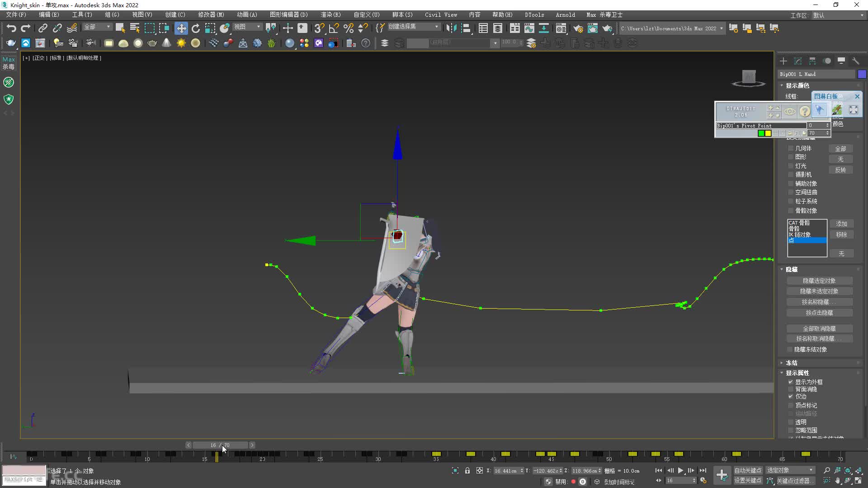868x488 pixels.
Task: Click the 按点击隐藏 button
Action: 819,313
